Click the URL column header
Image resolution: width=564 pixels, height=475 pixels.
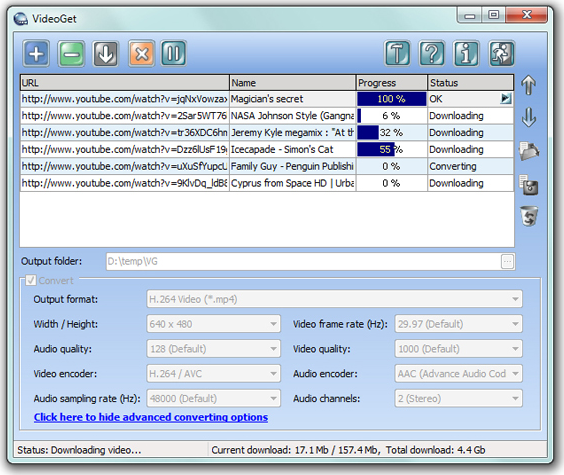(x=124, y=83)
